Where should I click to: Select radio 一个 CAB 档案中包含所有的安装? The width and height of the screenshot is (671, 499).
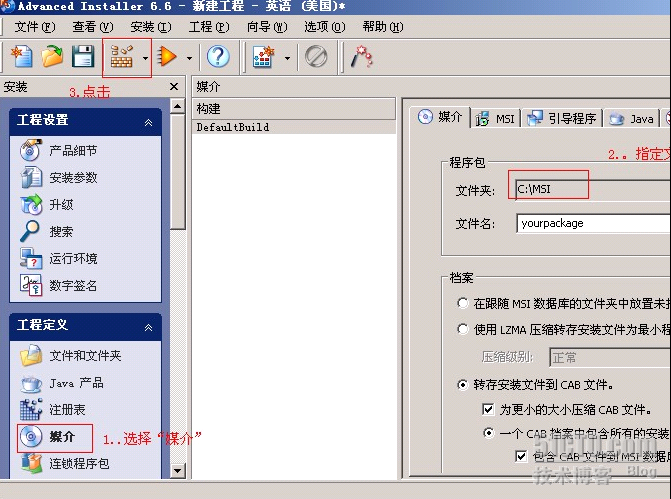(488, 433)
